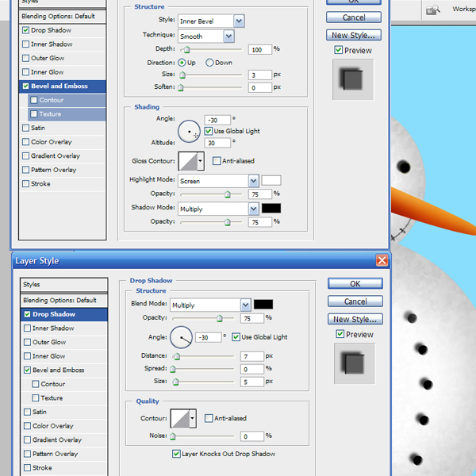Expand the Technique dropdown set to Smooth
The width and height of the screenshot is (476, 476).
[205, 36]
